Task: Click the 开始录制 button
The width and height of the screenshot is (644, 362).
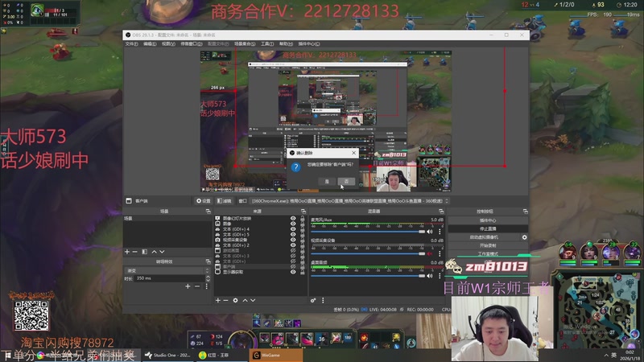Action: pos(488,245)
